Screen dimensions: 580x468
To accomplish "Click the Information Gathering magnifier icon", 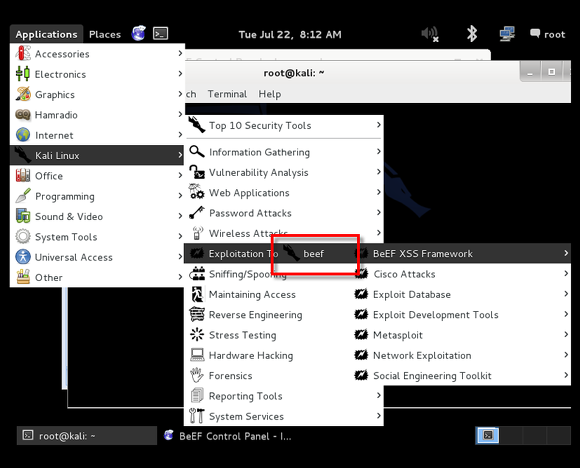I will coord(197,152).
